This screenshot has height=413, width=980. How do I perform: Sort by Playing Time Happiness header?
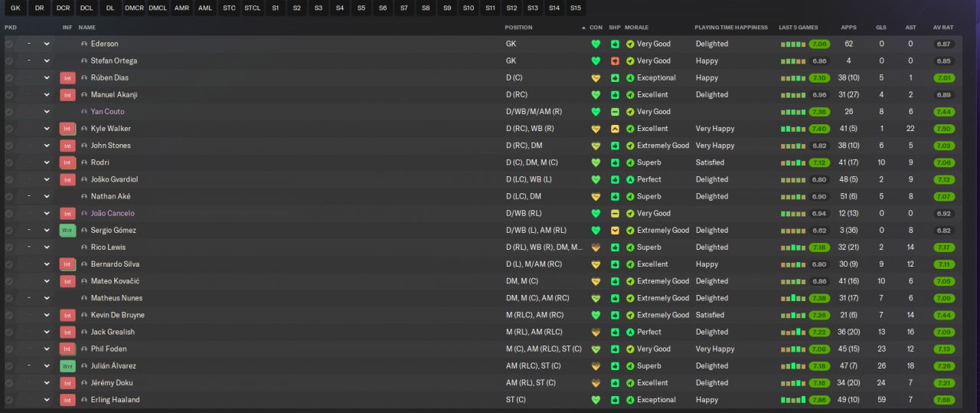coord(731,28)
